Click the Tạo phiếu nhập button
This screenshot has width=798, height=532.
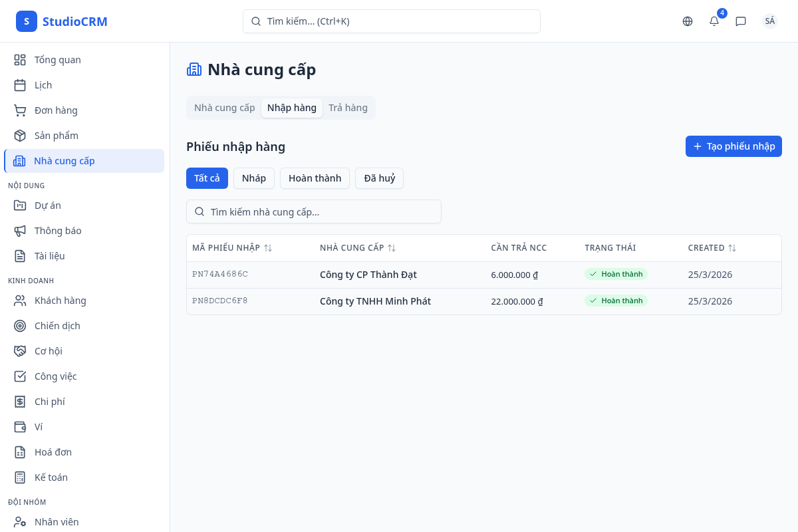click(x=733, y=146)
